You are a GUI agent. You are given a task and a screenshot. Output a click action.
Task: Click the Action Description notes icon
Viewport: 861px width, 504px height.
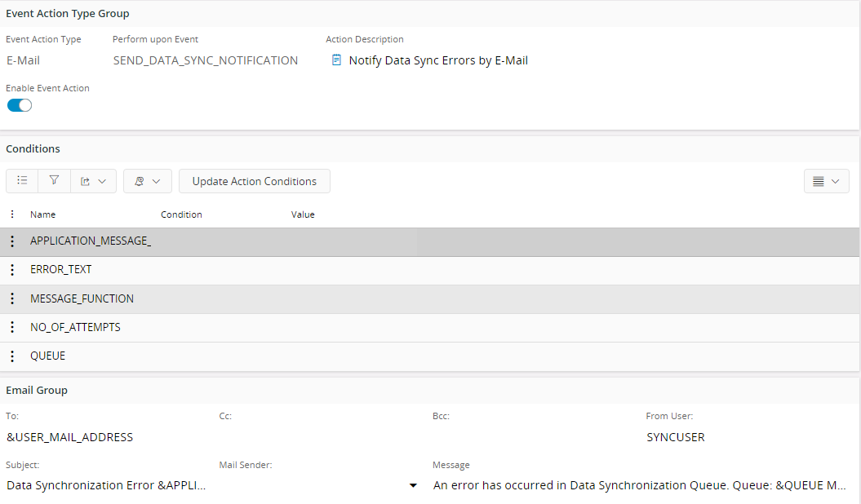coord(336,60)
